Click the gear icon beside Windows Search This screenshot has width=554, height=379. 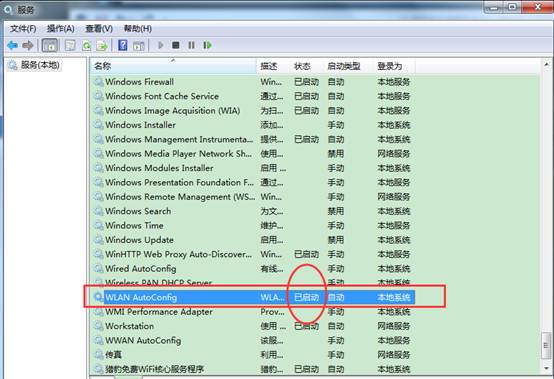(x=99, y=211)
